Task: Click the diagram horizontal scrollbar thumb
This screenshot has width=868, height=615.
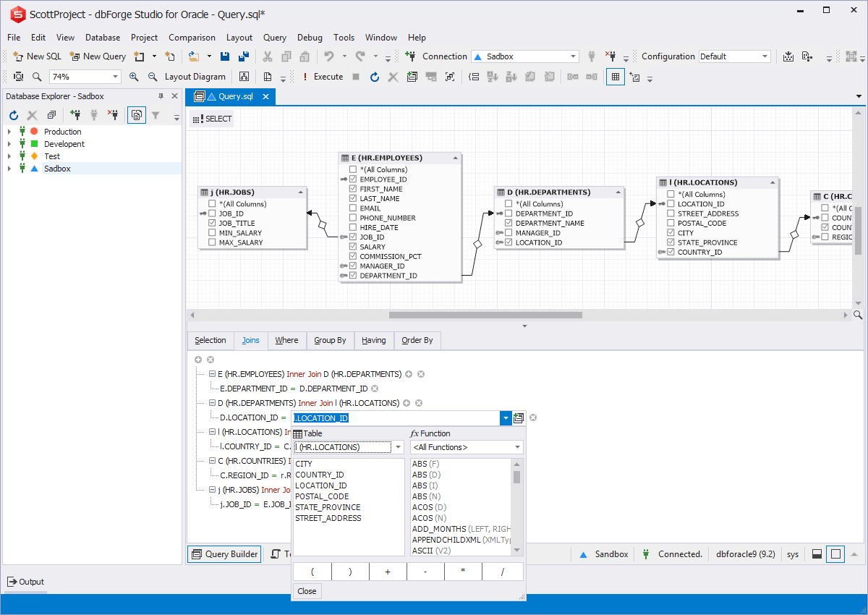Action: coord(485,315)
